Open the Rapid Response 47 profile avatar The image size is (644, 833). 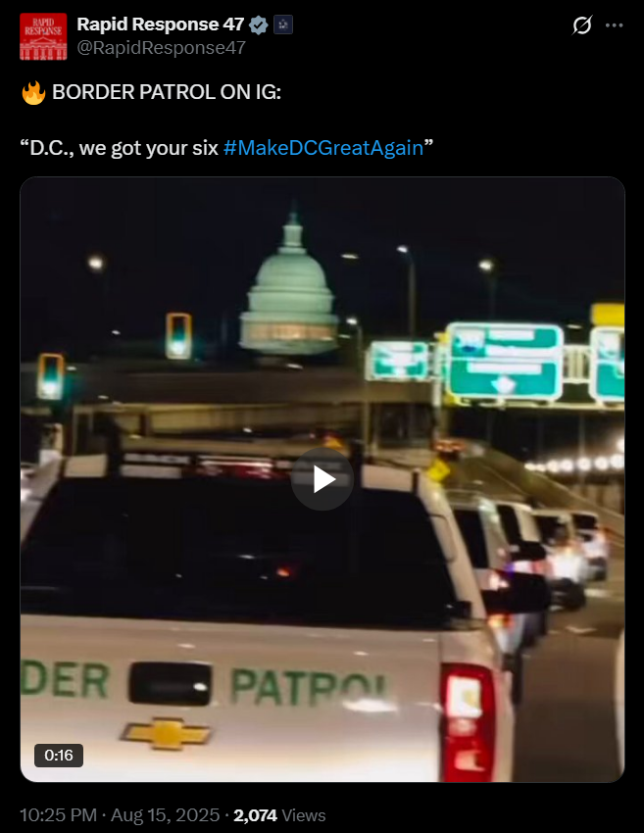(x=43, y=36)
